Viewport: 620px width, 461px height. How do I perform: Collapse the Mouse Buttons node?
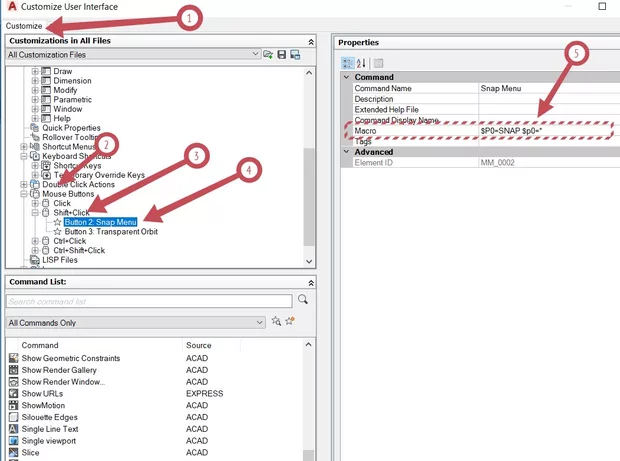click(24, 194)
